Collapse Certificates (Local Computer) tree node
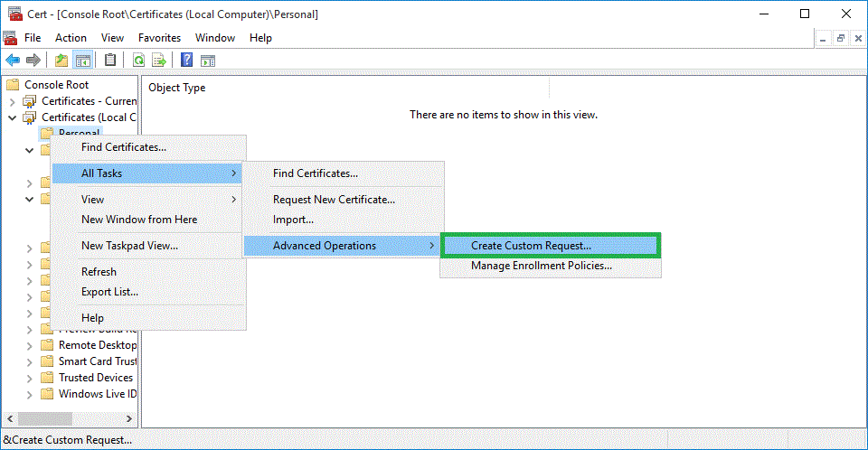 coord(13,117)
